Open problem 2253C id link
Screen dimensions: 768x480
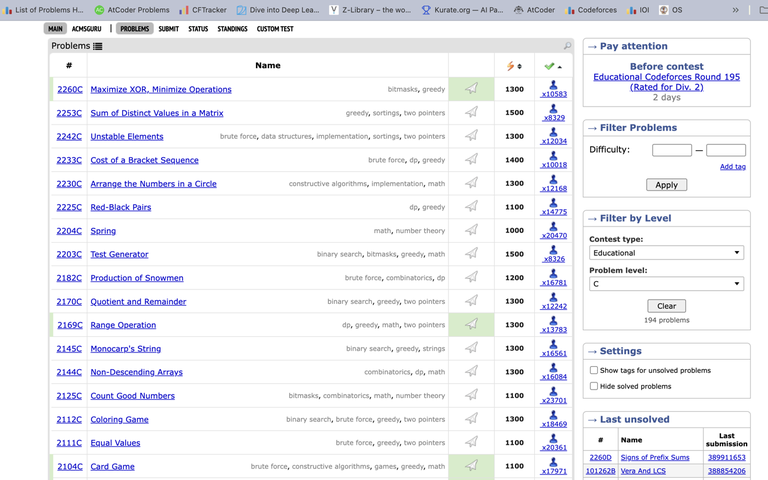click(x=69, y=113)
